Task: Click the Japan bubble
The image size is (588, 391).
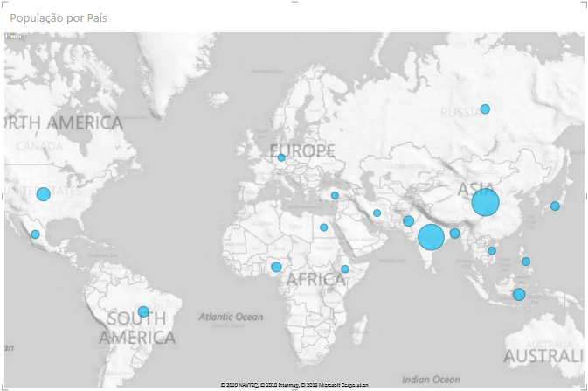Action: [555, 206]
